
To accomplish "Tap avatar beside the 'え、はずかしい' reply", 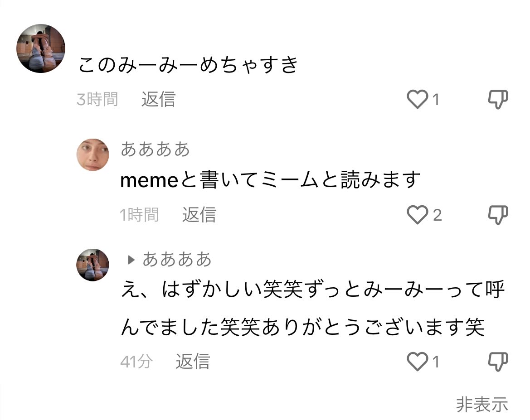I will [x=92, y=265].
